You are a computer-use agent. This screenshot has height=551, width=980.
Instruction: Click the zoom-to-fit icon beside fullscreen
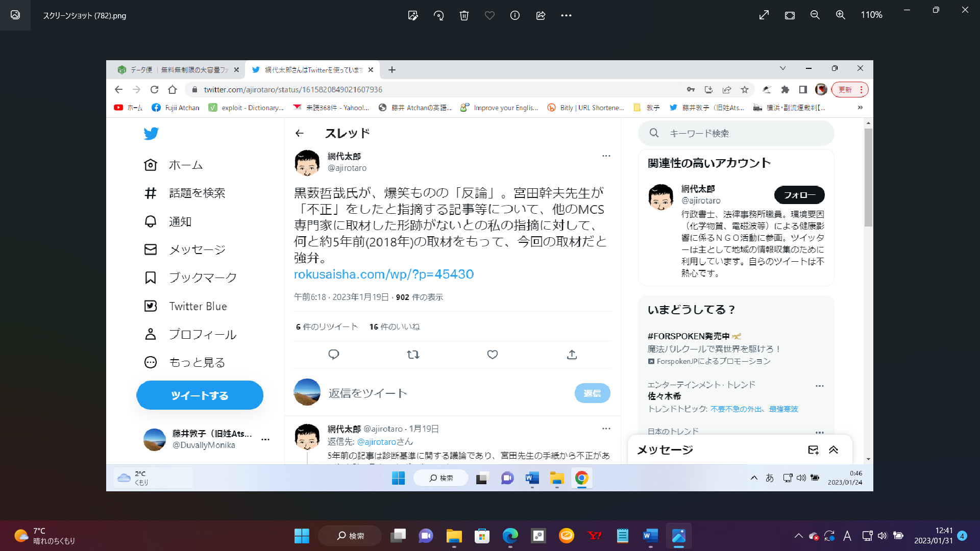click(790, 15)
